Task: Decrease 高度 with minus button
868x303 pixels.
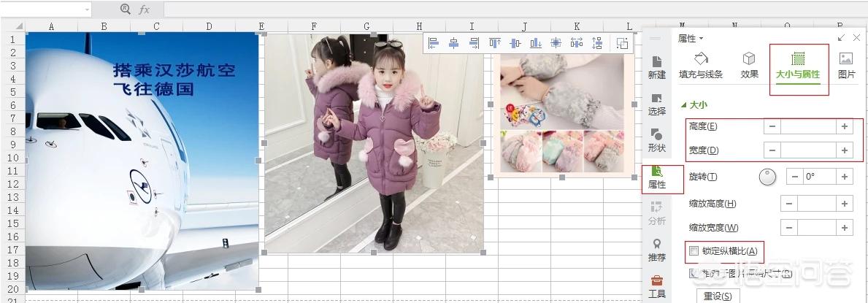Action: (772, 126)
